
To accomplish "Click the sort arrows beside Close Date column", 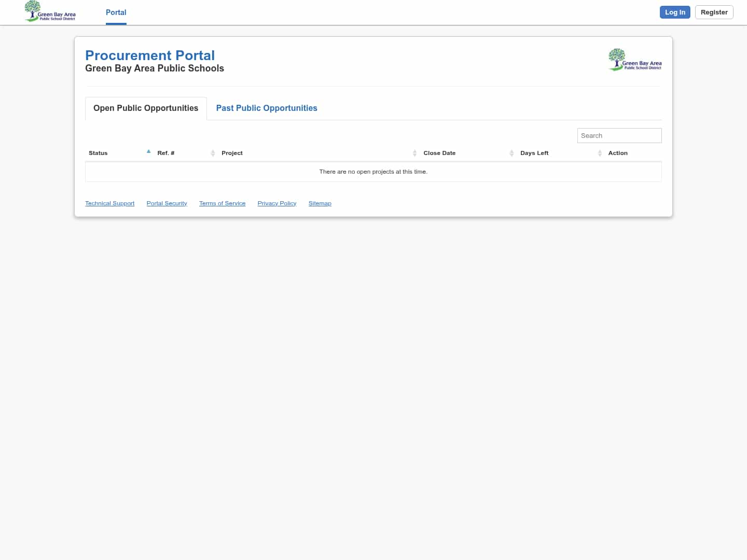I will (511, 153).
